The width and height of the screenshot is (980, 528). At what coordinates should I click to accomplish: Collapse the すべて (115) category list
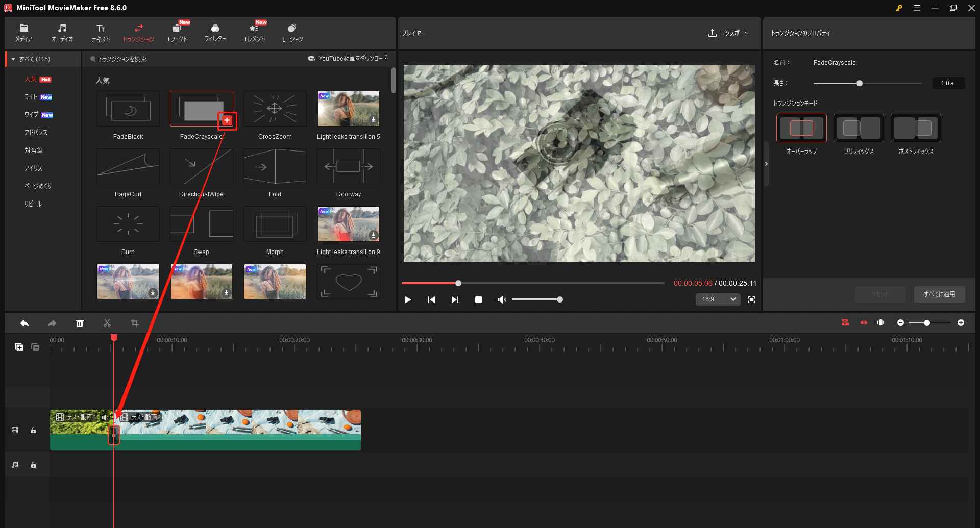[12, 59]
